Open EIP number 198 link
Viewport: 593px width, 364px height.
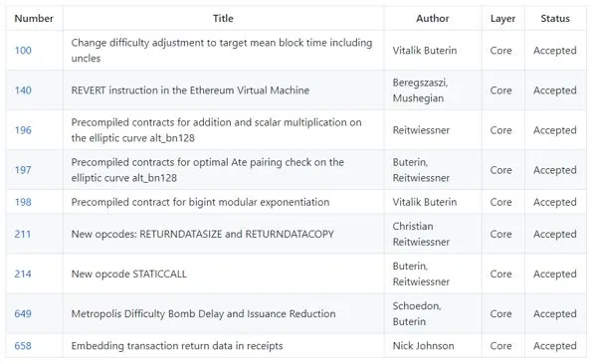click(23, 202)
